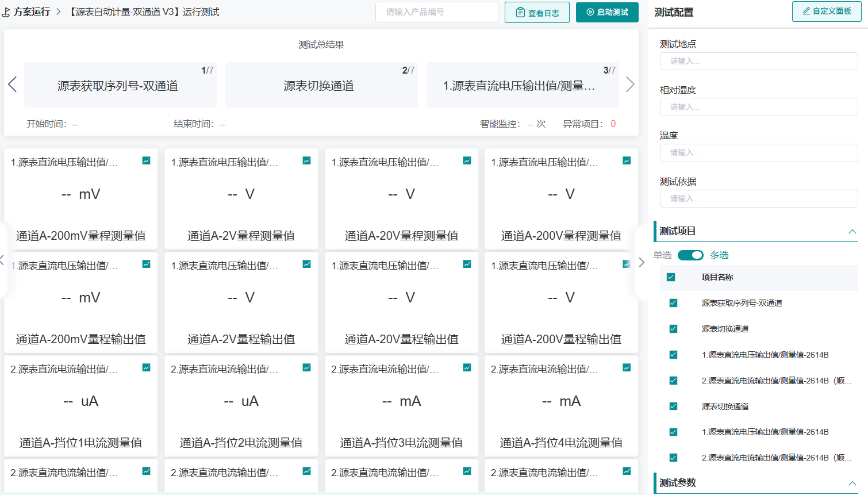Click the 结束时间 label
Image resolution: width=868 pixels, height=495 pixels.
pos(194,124)
